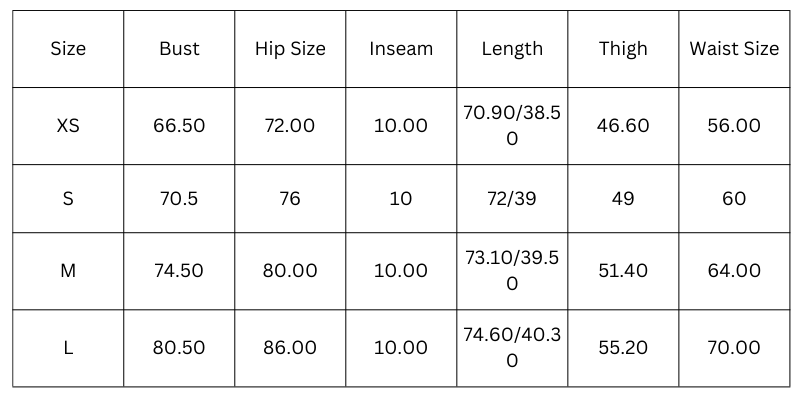Click the S size row label
800x400 pixels.
pyautogui.click(x=68, y=199)
